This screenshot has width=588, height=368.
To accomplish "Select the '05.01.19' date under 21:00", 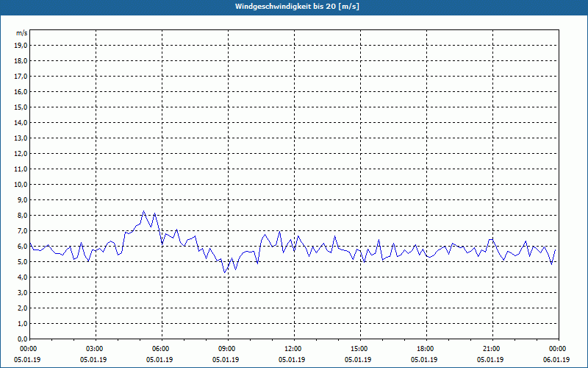I will pos(490,360).
